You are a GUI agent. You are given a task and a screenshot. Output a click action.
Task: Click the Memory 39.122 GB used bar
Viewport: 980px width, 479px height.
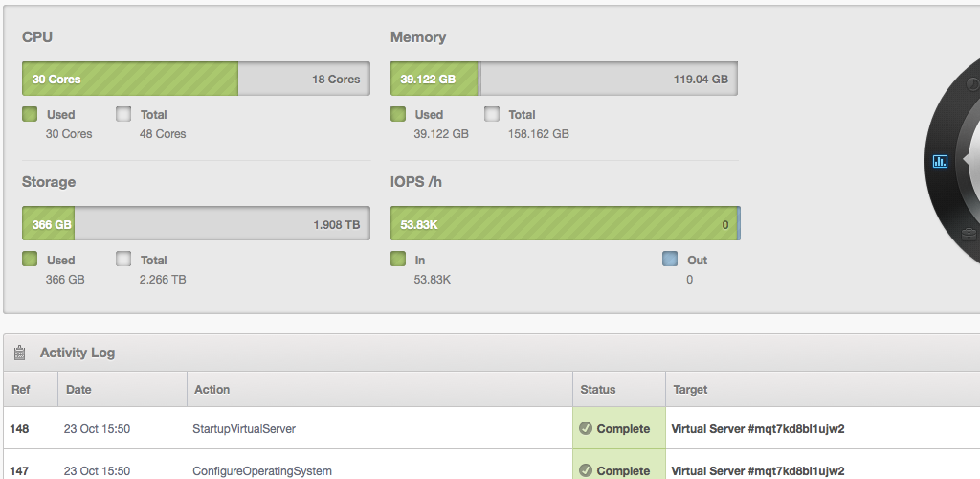point(434,79)
